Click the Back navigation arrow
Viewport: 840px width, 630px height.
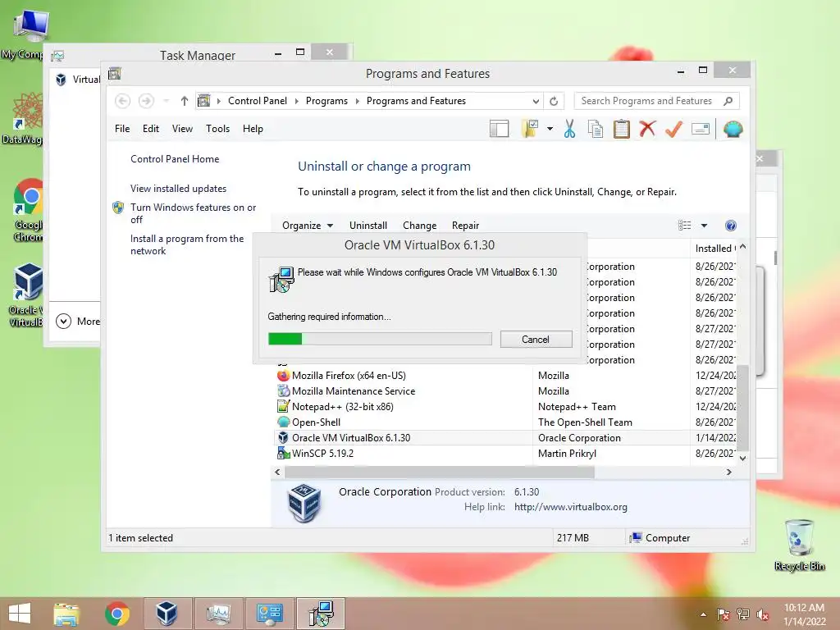(122, 101)
